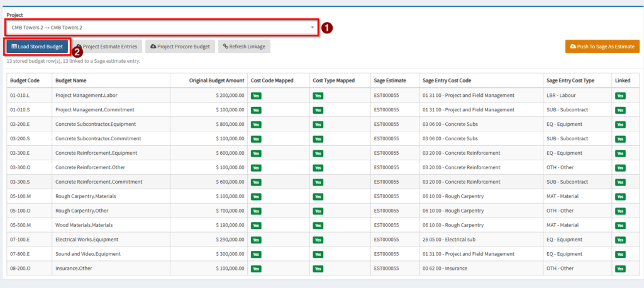Select budget code 03-200.E
Screen dimensions: 644x288
[x=20, y=124]
